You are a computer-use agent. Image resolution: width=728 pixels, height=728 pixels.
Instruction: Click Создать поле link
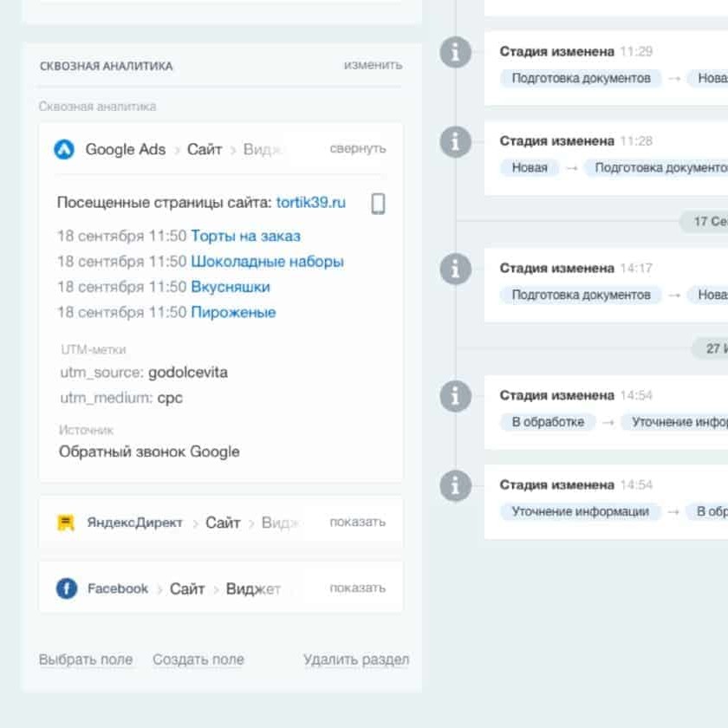(198, 660)
